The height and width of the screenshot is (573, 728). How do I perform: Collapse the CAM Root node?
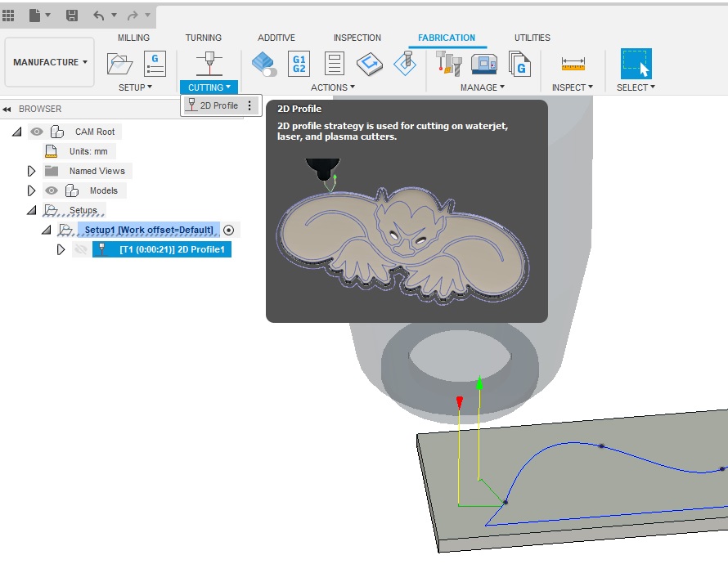pos(16,132)
